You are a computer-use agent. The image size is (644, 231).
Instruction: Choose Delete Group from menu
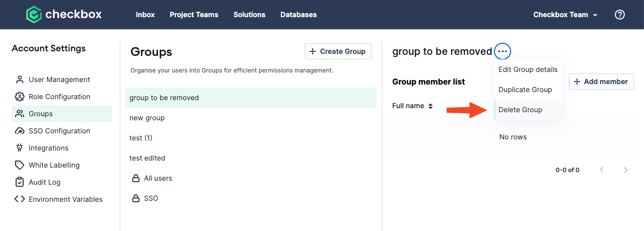(528, 110)
